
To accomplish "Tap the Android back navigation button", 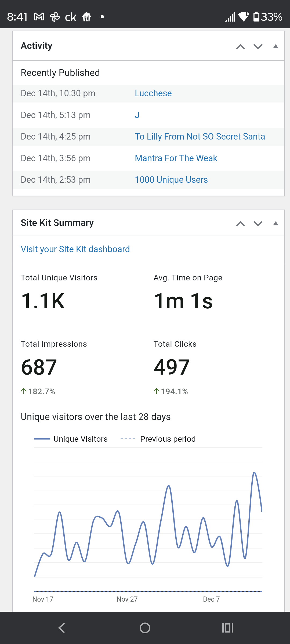I will (62, 628).
